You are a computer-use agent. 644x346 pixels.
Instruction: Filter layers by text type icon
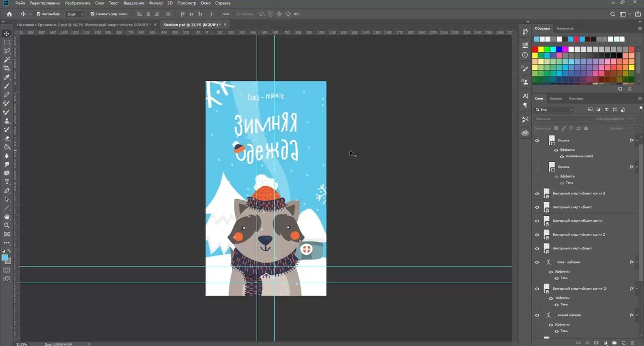click(x=607, y=110)
